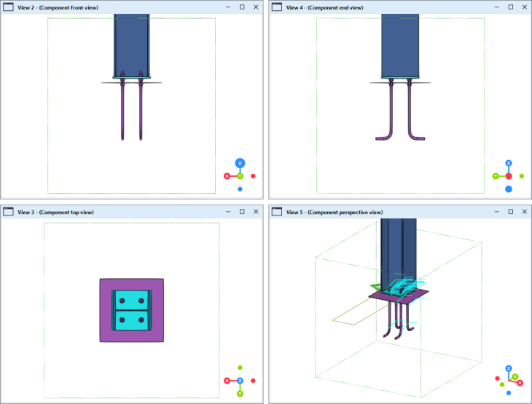Select the top-left bolt in View 3
This screenshot has height=404, width=532.
[122, 301]
